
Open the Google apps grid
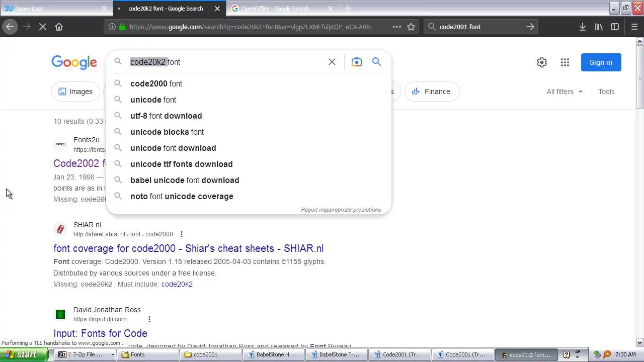click(x=565, y=62)
